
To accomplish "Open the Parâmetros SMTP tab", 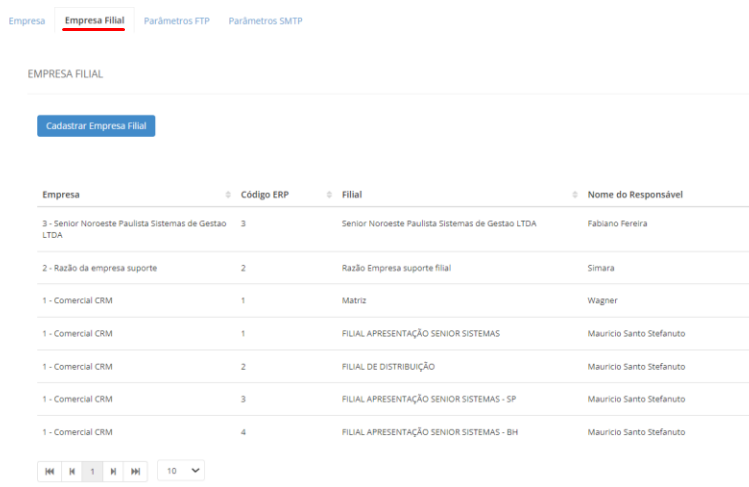I will coord(265,21).
